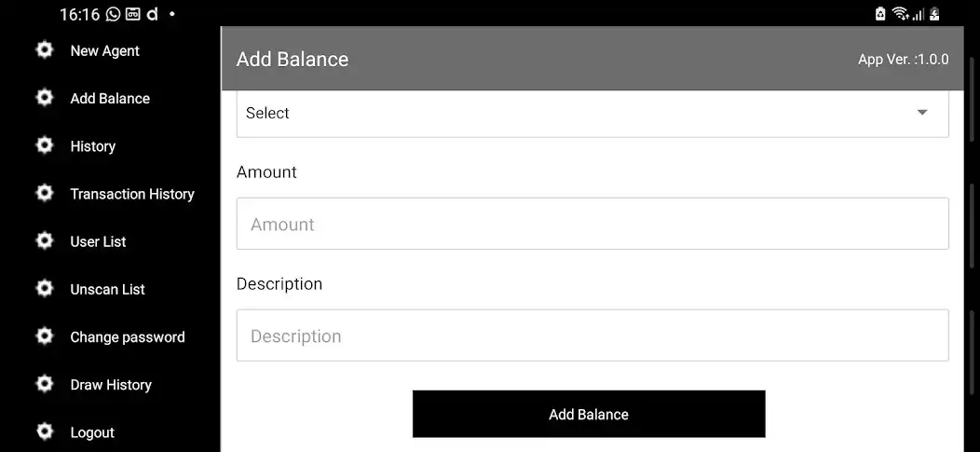The height and width of the screenshot is (452, 980).
Task: Focus the Description input field
Action: point(592,336)
